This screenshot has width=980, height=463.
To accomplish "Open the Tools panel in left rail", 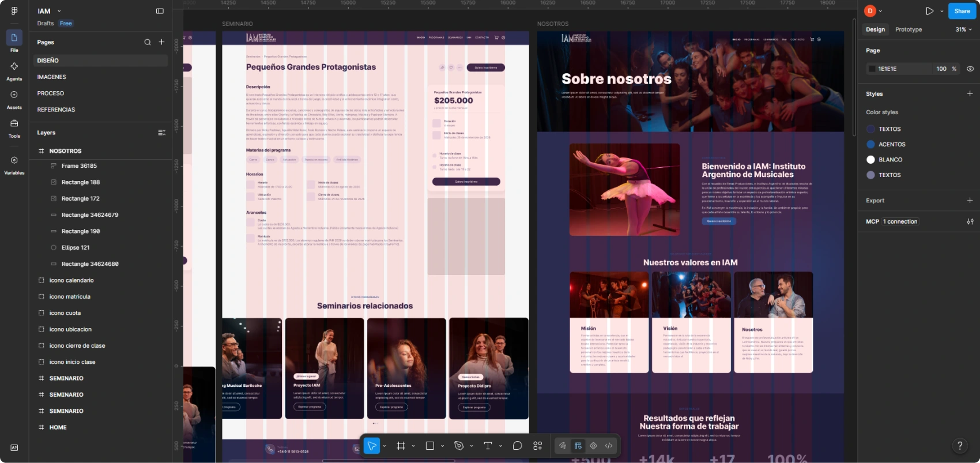I will pyautogui.click(x=14, y=128).
